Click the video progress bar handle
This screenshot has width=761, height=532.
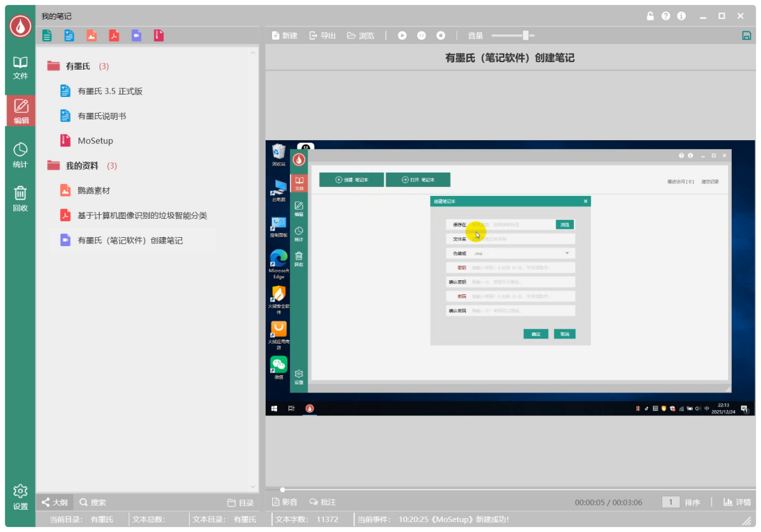pyautogui.click(x=282, y=490)
